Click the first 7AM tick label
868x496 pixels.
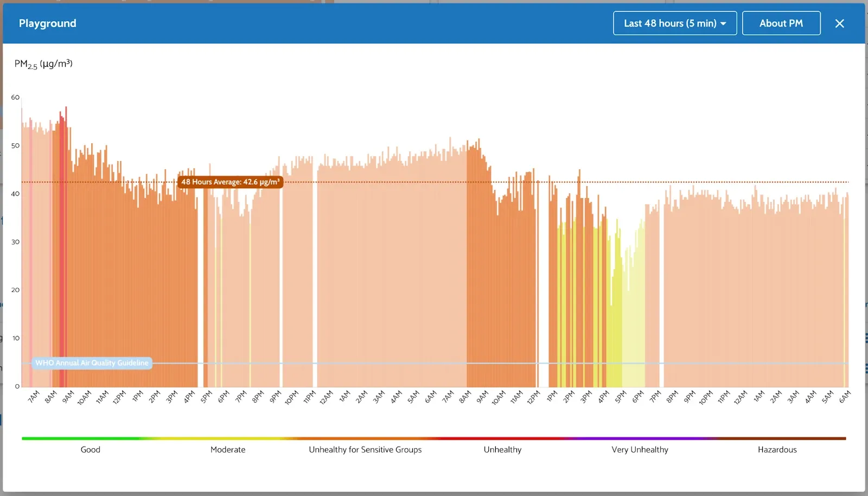pyautogui.click(x=34, y=397)
